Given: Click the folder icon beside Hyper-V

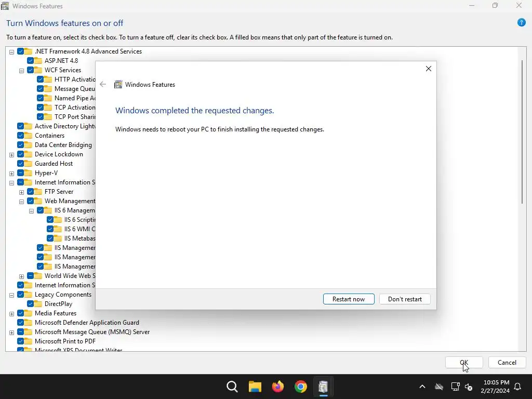Looking at the screenshot, I should [x=29, y=172].
